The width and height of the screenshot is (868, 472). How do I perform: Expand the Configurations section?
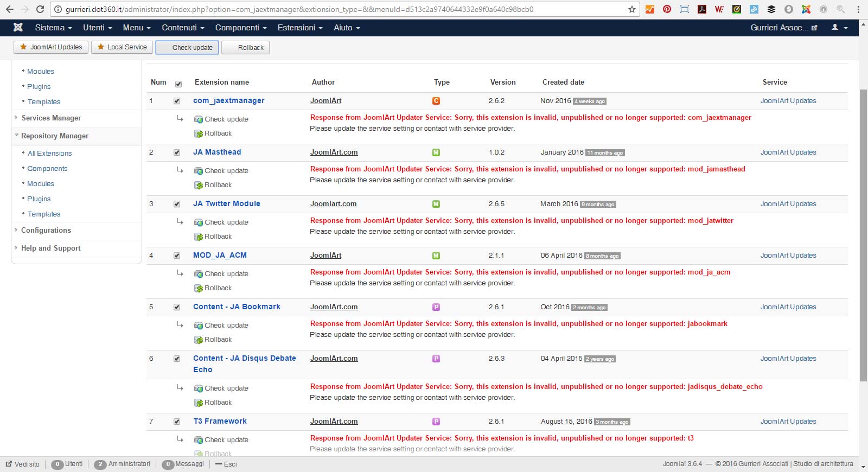point(46,231)
